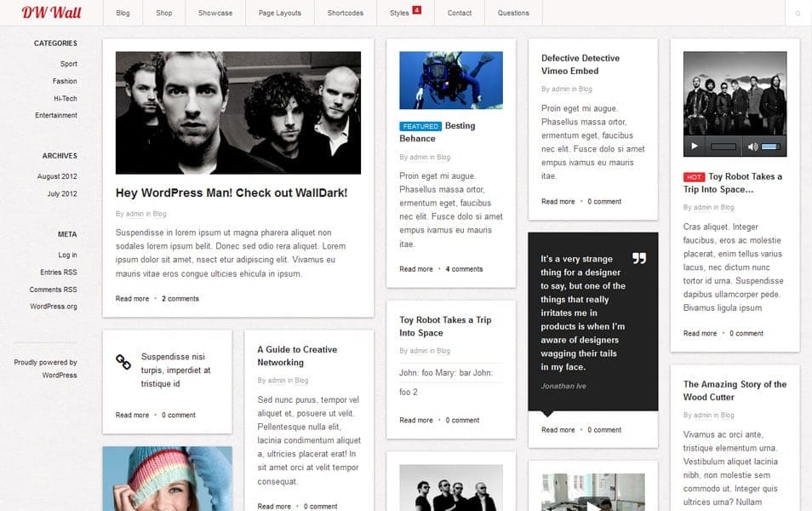The width and height of the screenshot is (812, 511).
Task: Go to the Shortcodes menu item
Action: [345, 14]
